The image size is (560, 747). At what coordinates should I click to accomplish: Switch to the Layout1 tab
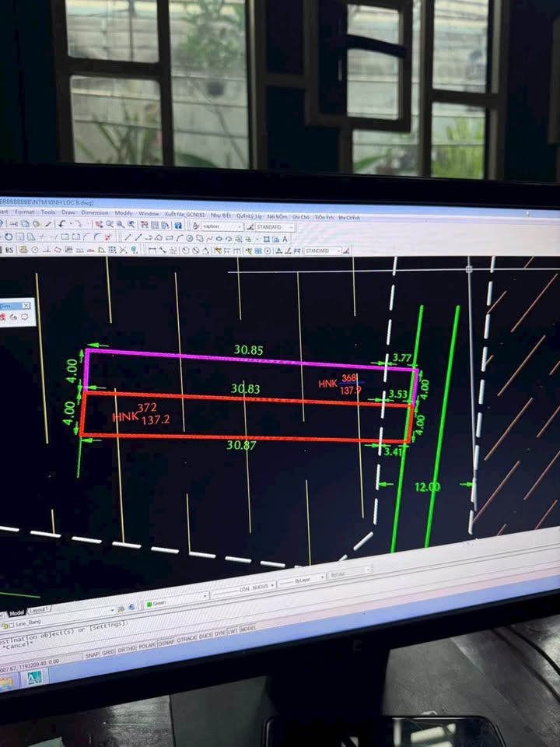[x=40, y=608]
